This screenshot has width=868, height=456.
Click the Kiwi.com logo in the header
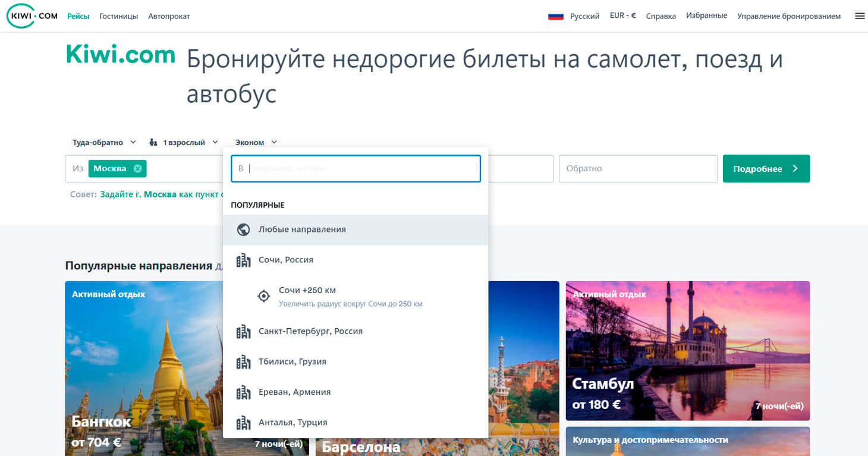pos(31,15)
